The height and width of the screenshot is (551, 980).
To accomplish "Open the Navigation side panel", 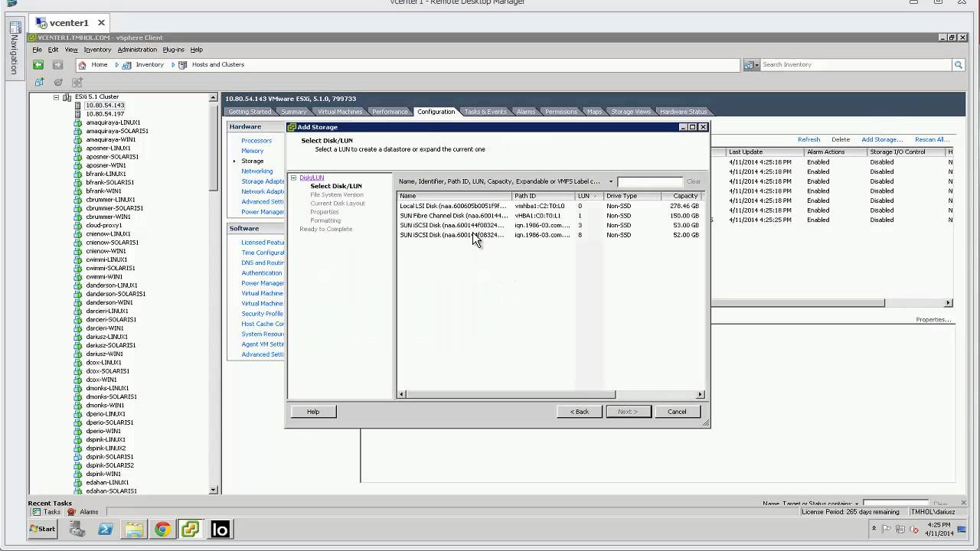I will (x=14, y=48).
